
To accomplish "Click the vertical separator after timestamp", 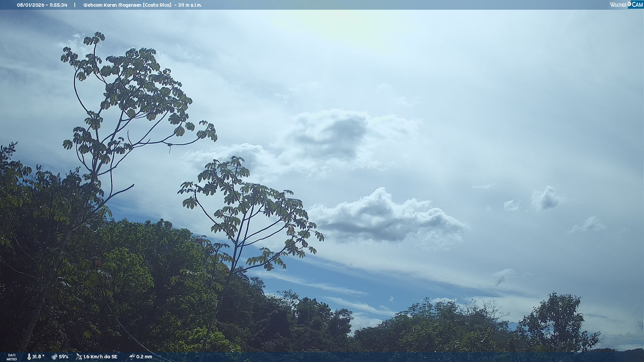I will pyautogui.click(x=75, y=5).
